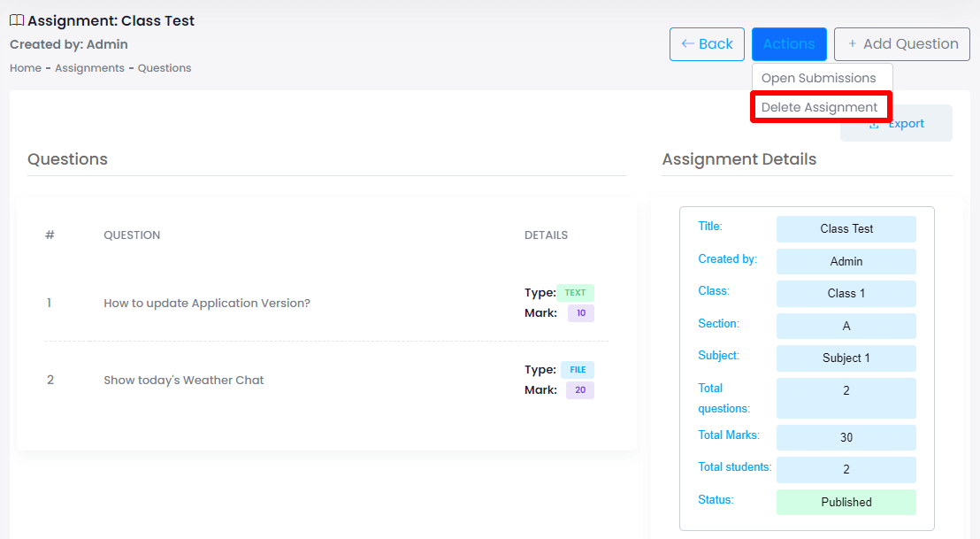Viewport: 980px width, 539px height.
Task: Open the Actions dropdown
Action: click(x=788, y=44)
